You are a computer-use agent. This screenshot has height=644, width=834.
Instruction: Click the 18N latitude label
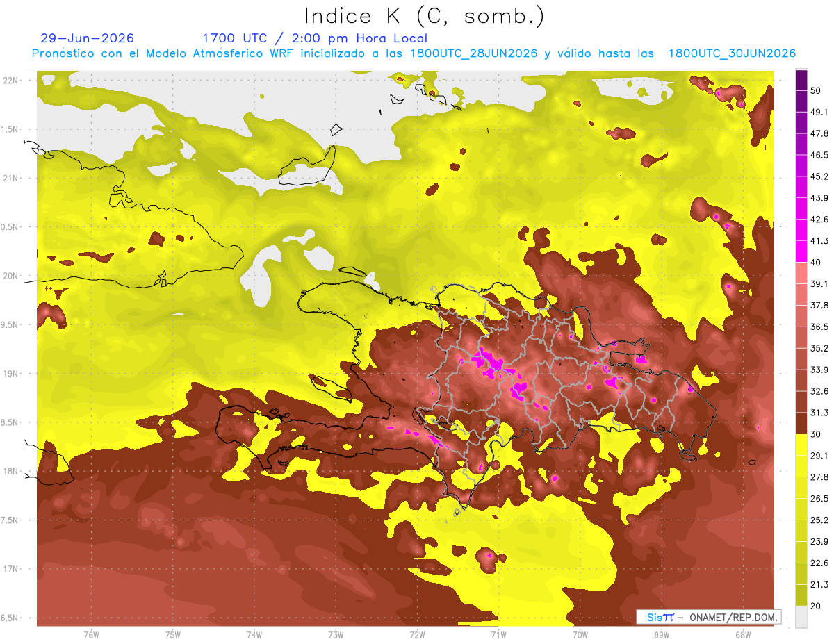tap(11, 471)
